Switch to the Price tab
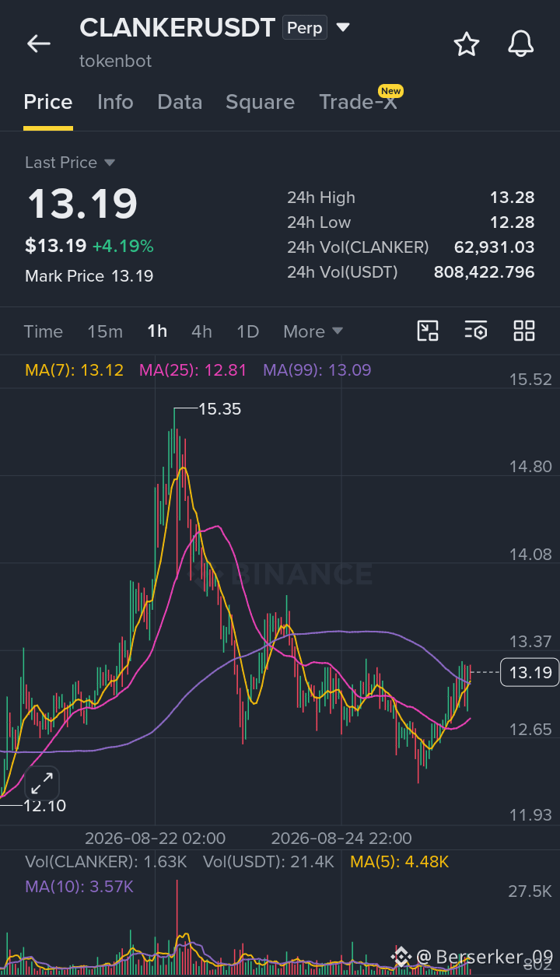The image size is (560, 977). [x=48, y=102]
